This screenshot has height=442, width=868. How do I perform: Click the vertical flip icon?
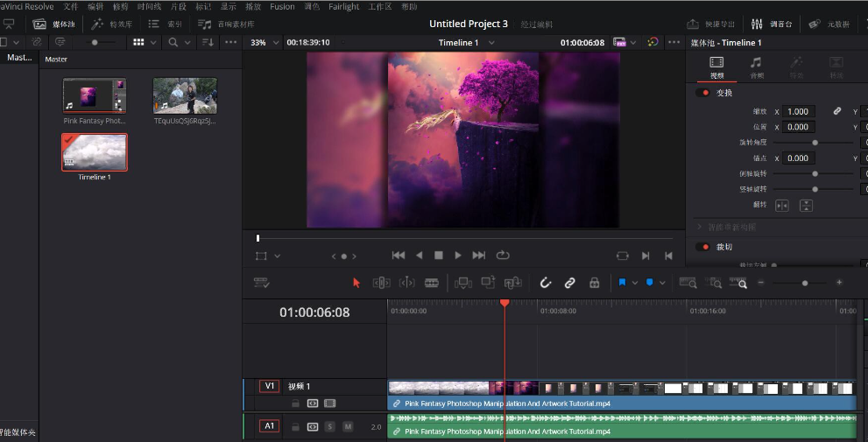(807, 205)
